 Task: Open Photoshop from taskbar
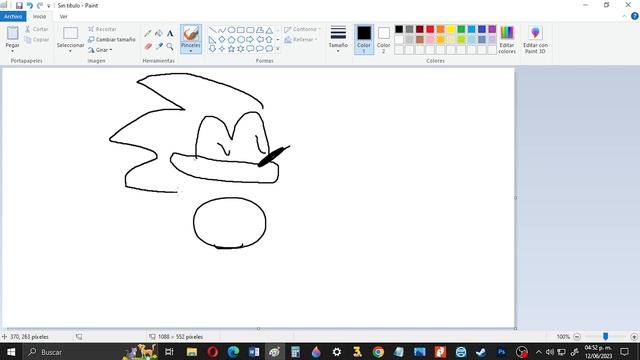click(x=502, y=352)
